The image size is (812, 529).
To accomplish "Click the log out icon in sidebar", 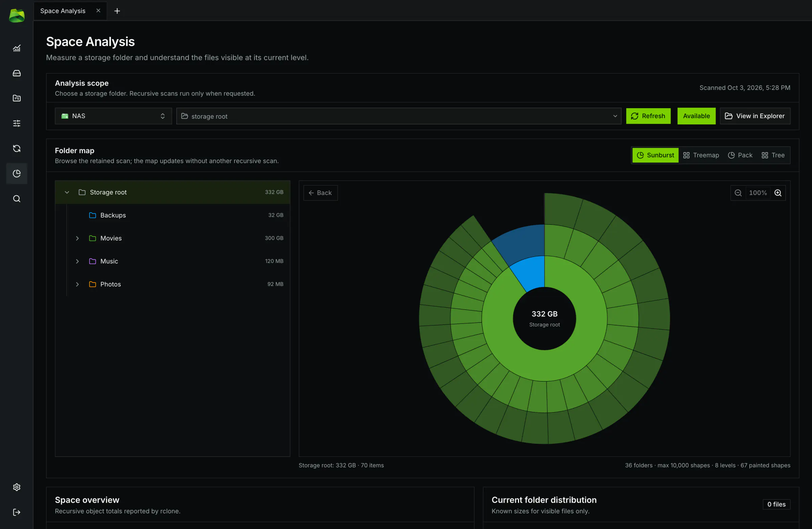I will click(x=16, y=512).
